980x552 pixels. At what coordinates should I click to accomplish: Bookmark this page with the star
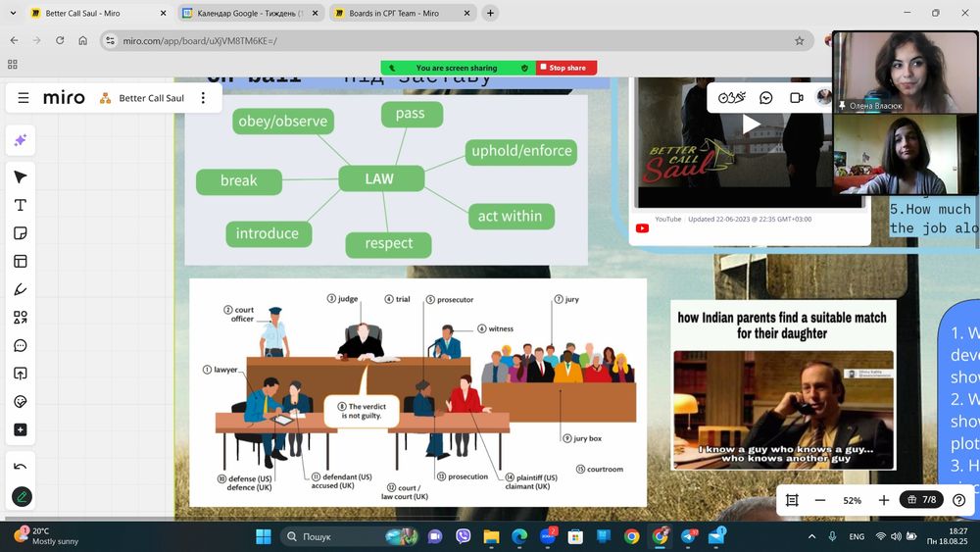800,40
